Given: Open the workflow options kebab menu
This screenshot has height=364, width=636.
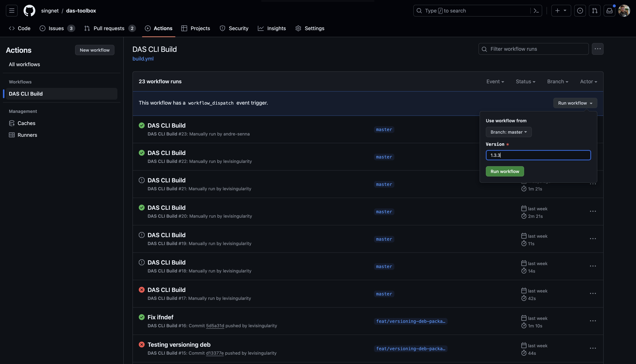Looking at the screenshot, I should (598, 49).
